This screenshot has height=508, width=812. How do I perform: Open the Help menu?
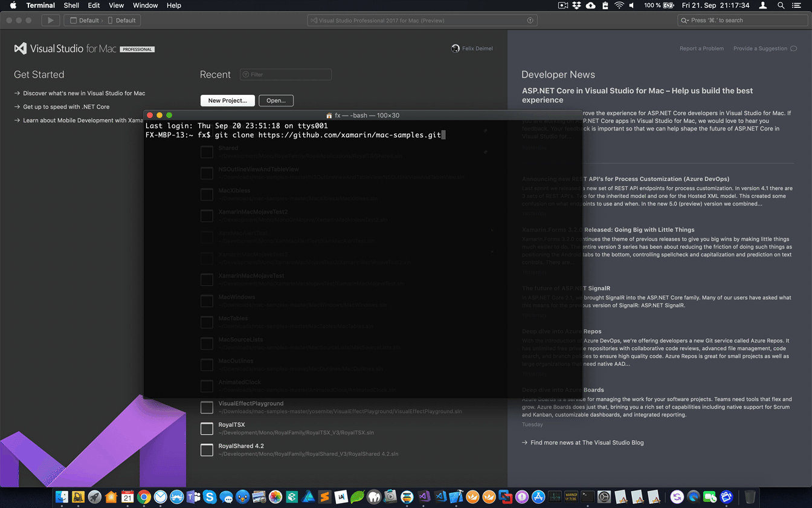pos(174,5)
